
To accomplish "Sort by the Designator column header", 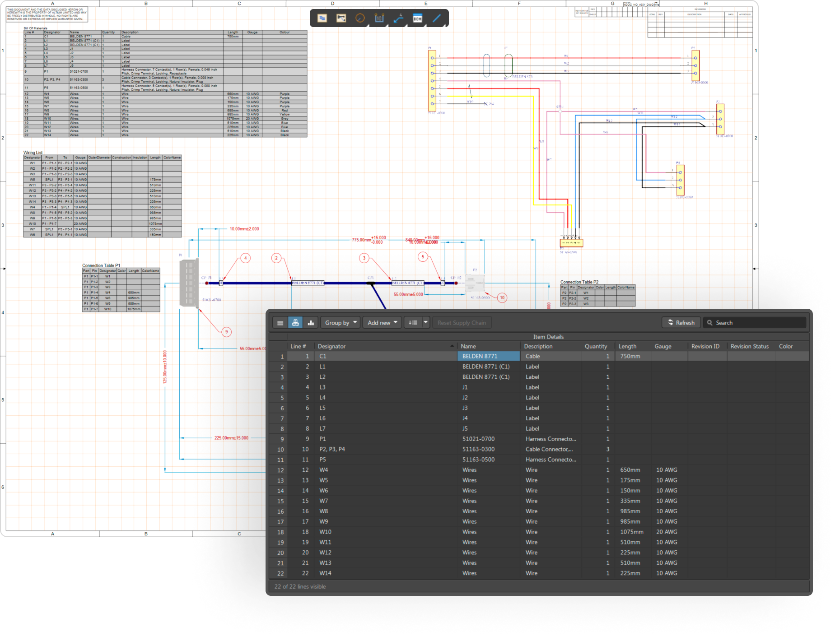I will [x=332, y=346].
